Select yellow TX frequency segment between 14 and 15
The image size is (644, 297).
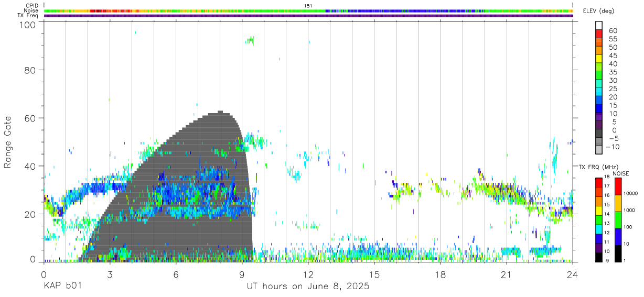[x=599, y=210]
